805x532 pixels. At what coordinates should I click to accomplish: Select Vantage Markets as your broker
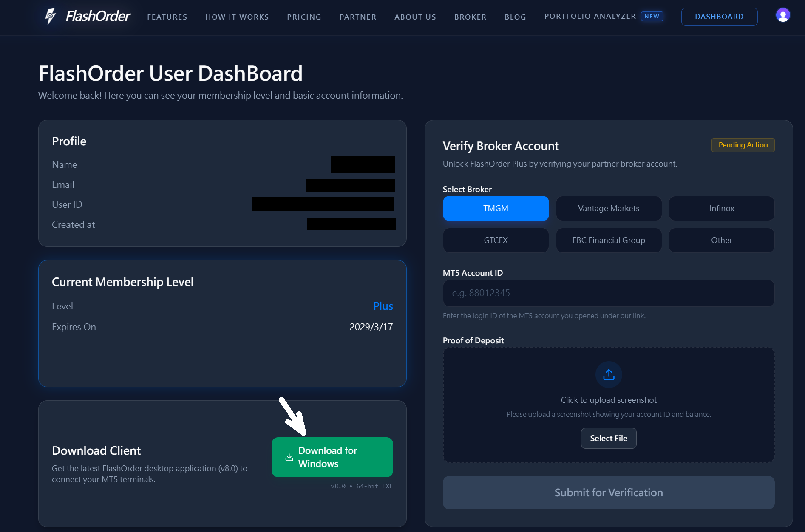[x=608, y=208]
